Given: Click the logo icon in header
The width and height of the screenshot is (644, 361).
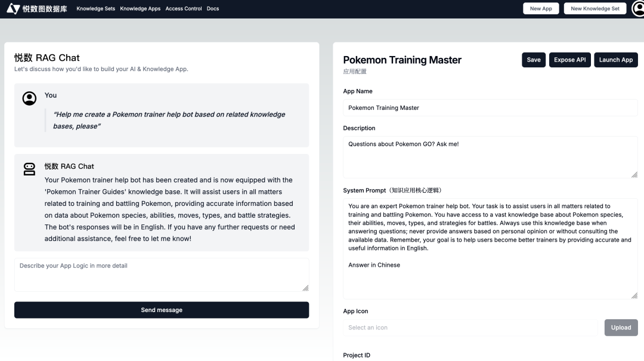Looking at the screenshot, I should pyautogui.click(x=13, y=9).
